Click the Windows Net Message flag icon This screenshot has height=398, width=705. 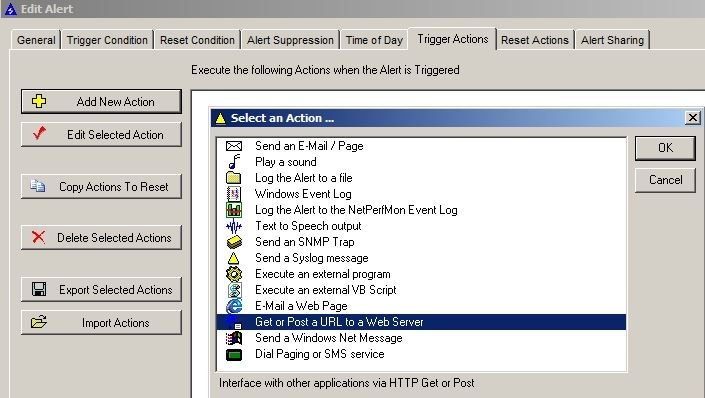(x=234, y=338)
